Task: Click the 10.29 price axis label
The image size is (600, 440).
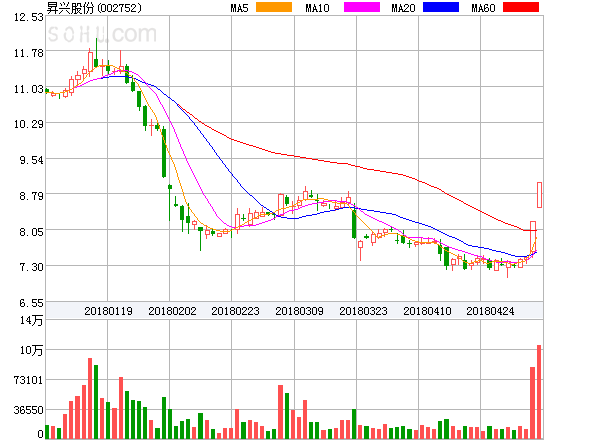Action: [x=29, y=124]
